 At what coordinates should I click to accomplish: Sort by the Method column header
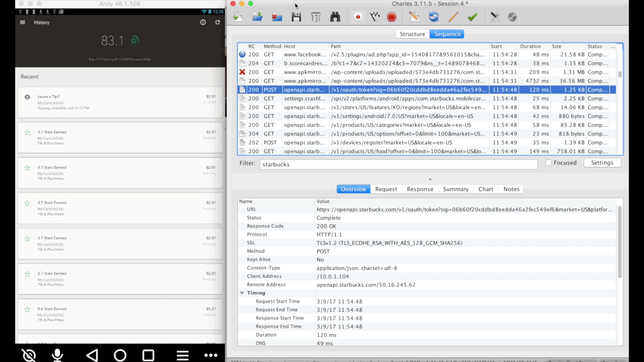point(272,46)
